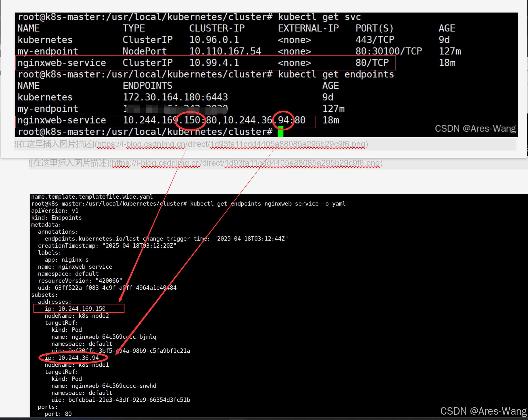Click the kubectl get svc command text

(x=319, y=17)
